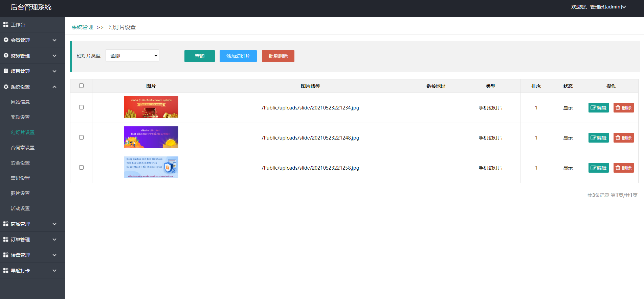Click the 工作台 dashboard icon in sidebar
Viewport: 644px width, 299px height.
coord(6,25)
